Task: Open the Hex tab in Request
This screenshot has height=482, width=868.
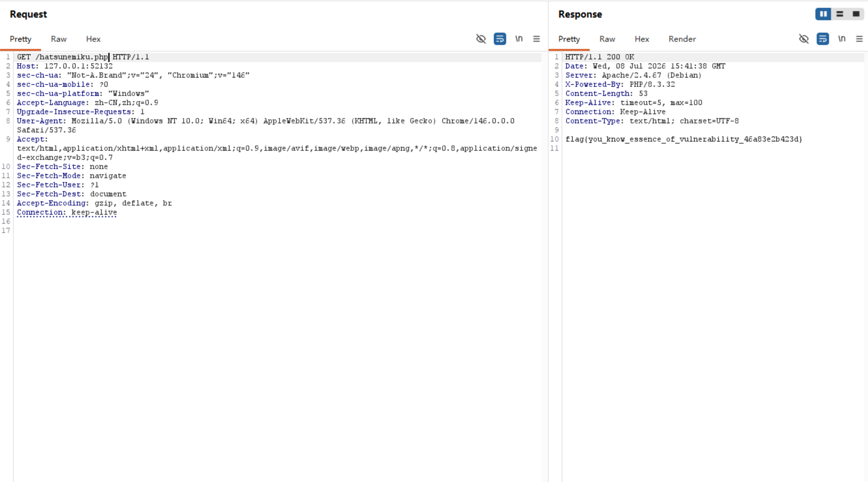Action: click(93, 39)
